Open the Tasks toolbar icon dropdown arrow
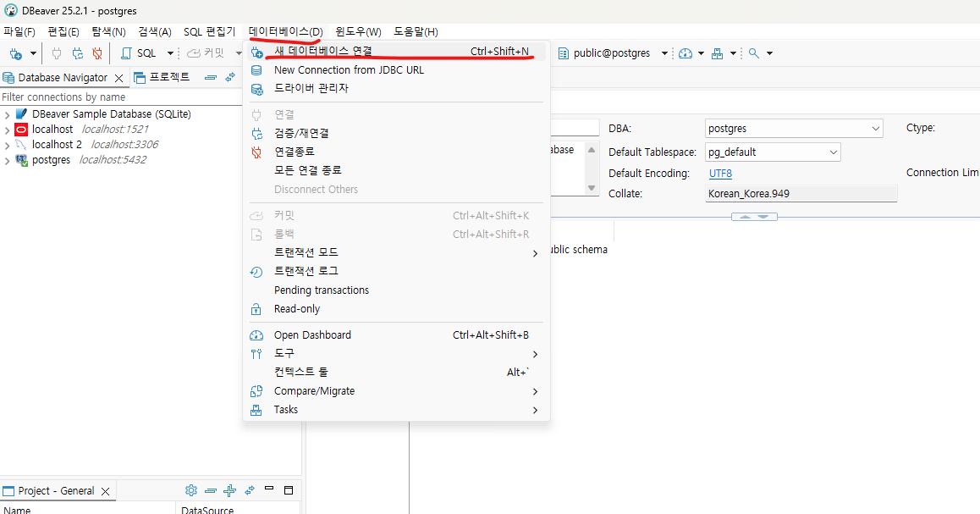 tap(733, 54)
